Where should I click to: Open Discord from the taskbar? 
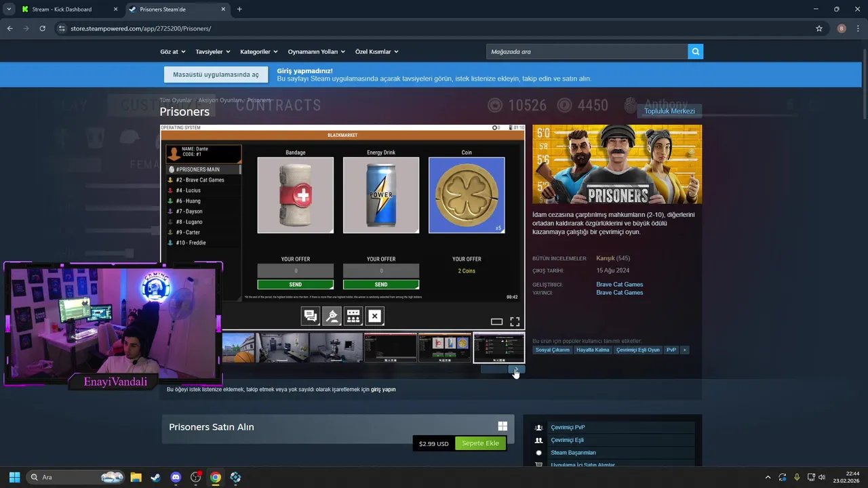(176, 477)
